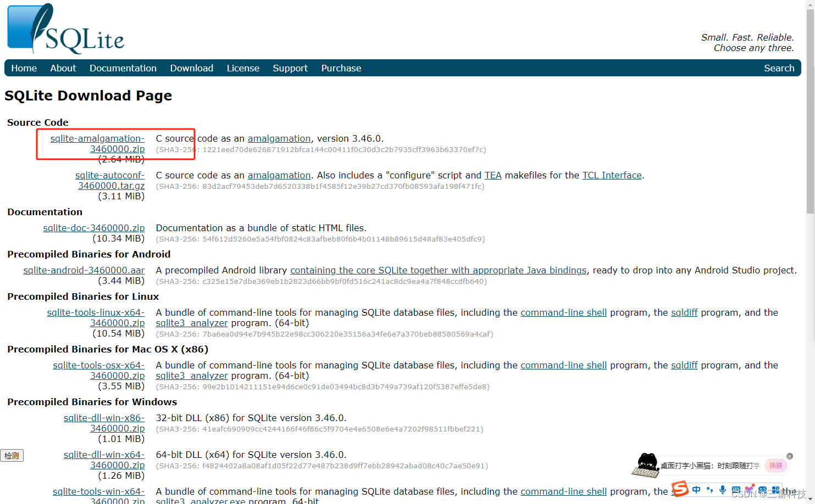Click the scrollbar down arrow
This screenshot has height=504, width=815.
[810, 500]
